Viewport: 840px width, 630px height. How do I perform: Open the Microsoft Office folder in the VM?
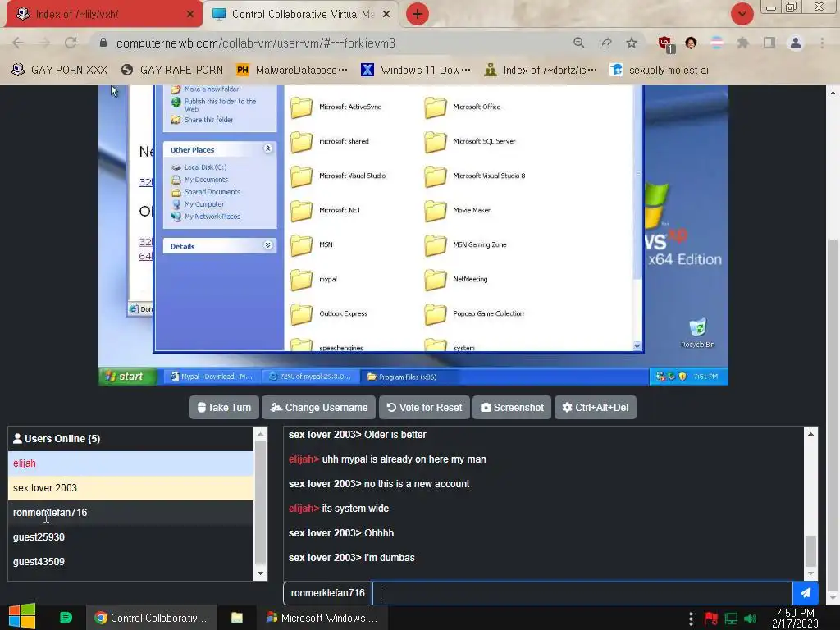pyautogui.click(x=463, y=107)
